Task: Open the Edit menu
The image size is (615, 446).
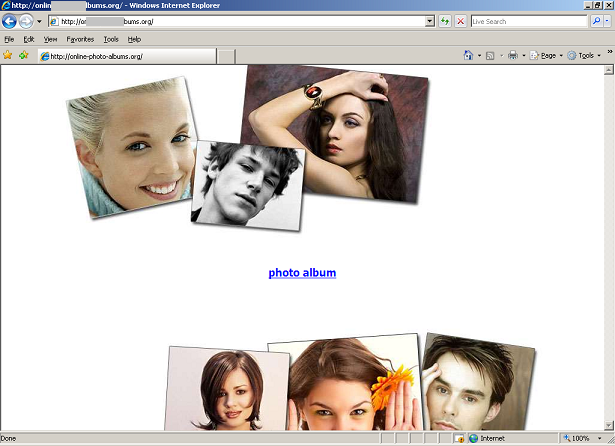Action: click(29, 39)
